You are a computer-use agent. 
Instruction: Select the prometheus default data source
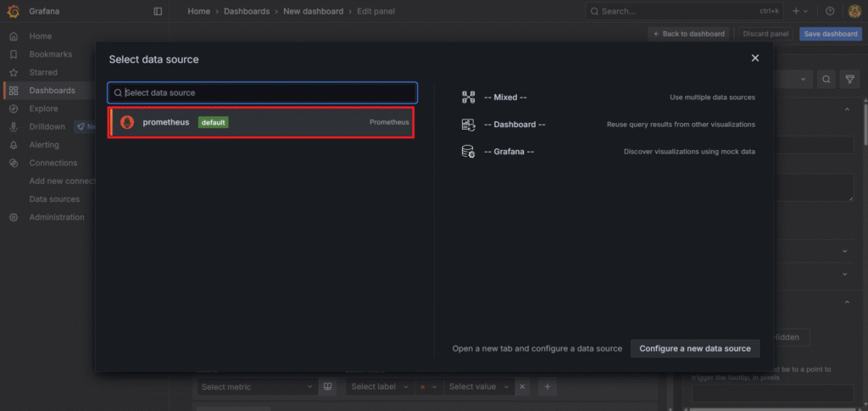pos(261,122)
